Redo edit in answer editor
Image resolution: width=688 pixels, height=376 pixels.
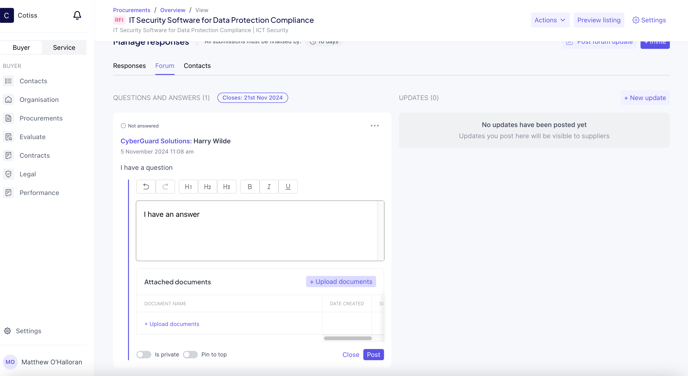(165, 186)
